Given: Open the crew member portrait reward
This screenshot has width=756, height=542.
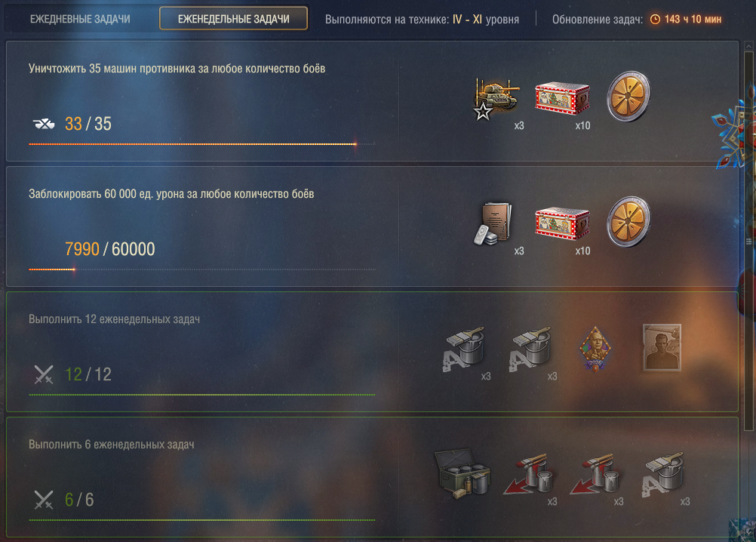Looking at the screenshot, I should pos(662,348).
